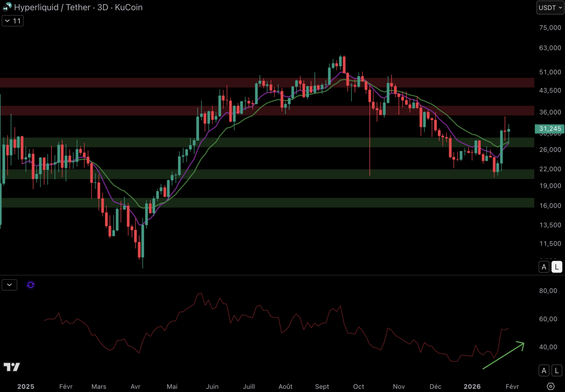Expand the 11 indicators legend
The width and height of the screenshot is (565, 392).
pos(13,21)
